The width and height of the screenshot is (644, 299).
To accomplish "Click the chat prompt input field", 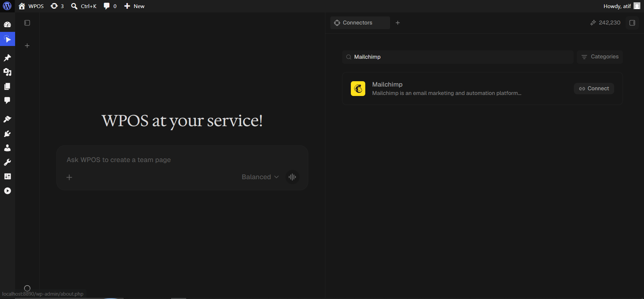I will pos(182,160).
